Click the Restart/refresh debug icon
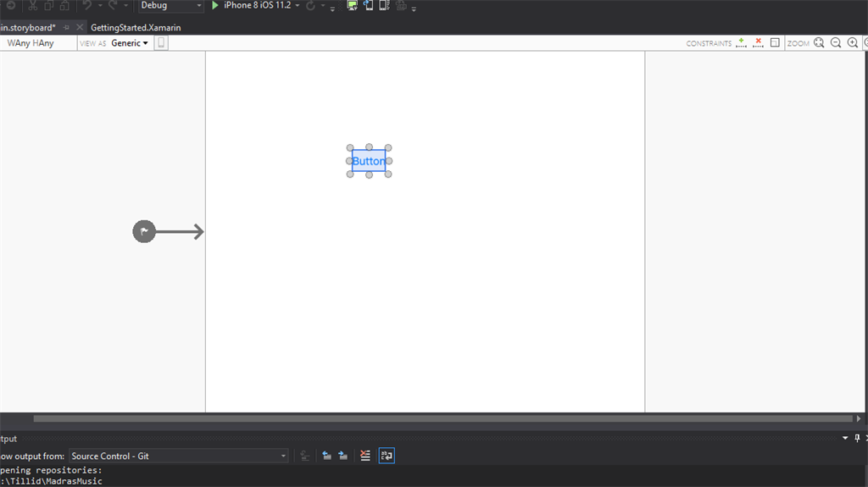The image size is (868, 487). (310, 6)
